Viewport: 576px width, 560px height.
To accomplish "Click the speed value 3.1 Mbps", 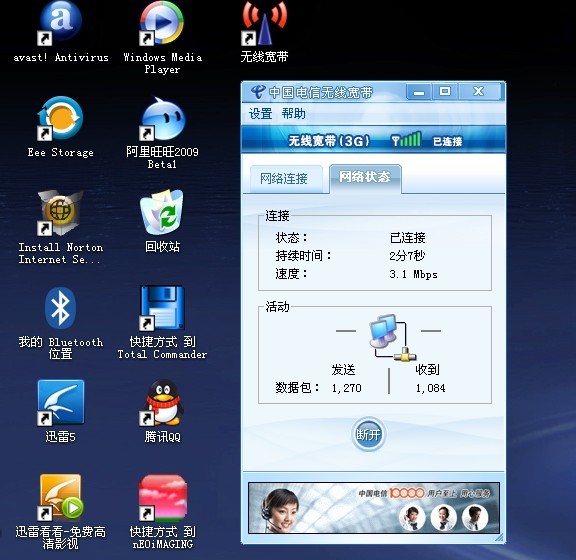I will (413, 274).
